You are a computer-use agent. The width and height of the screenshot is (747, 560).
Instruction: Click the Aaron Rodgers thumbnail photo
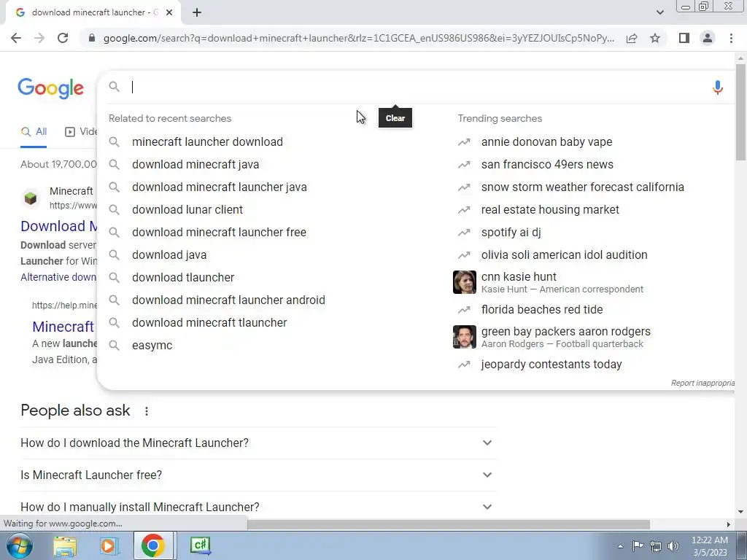coord(465,337)
